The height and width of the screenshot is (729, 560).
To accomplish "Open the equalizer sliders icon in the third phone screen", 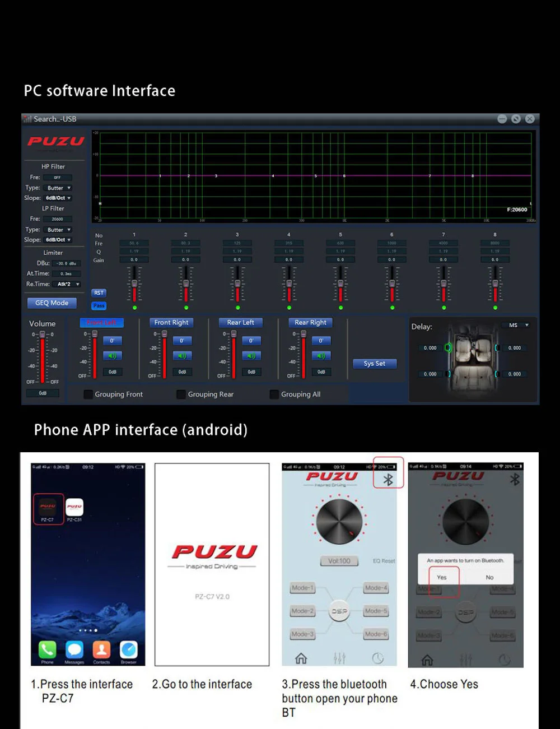I will pos(339,658).
